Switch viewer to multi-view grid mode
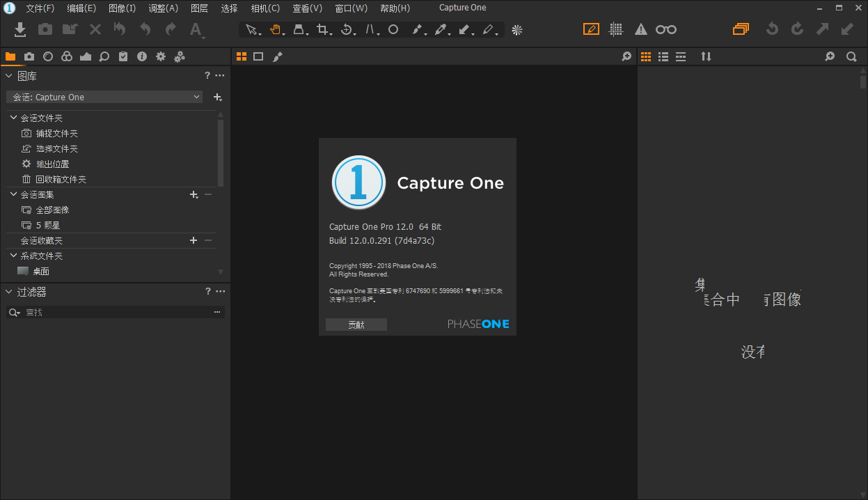Viewport: 868px width, 500px height. click(x=242, y=56)
